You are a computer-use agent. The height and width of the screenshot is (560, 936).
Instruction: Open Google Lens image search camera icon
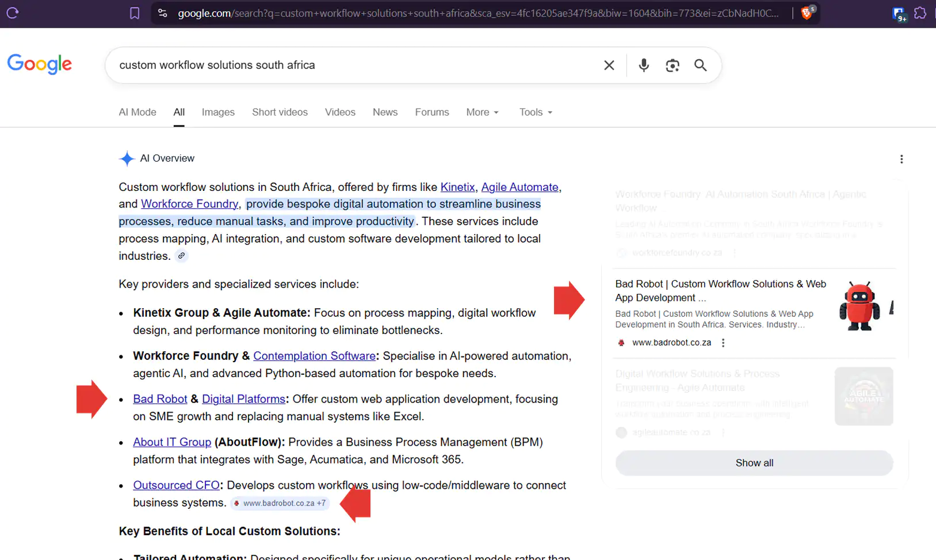pos(672,65)
